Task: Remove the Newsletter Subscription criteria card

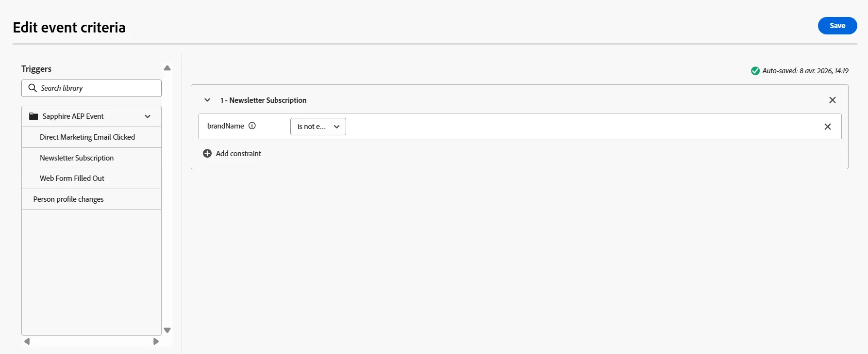Action: tap(833, 100)
